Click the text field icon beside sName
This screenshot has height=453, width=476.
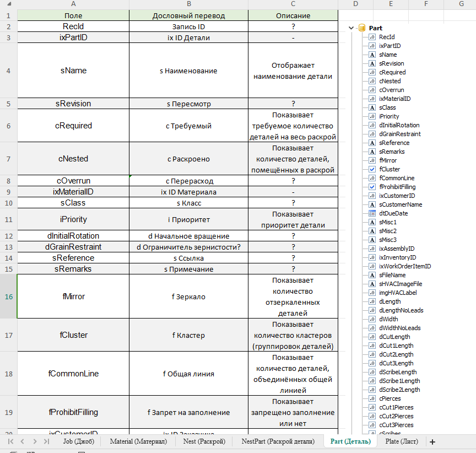coord(372,55)
